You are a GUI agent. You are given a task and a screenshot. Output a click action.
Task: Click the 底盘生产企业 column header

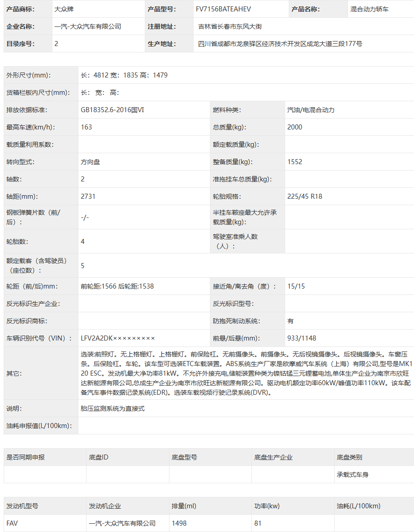tap(273, 457)
